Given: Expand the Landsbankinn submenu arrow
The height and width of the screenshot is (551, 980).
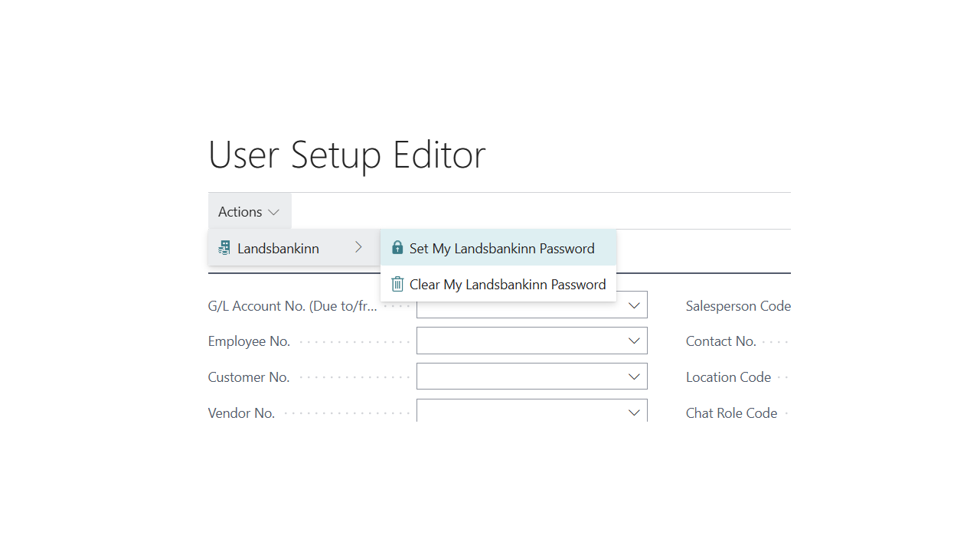Looking at the screenshot, I should point(358,247).
